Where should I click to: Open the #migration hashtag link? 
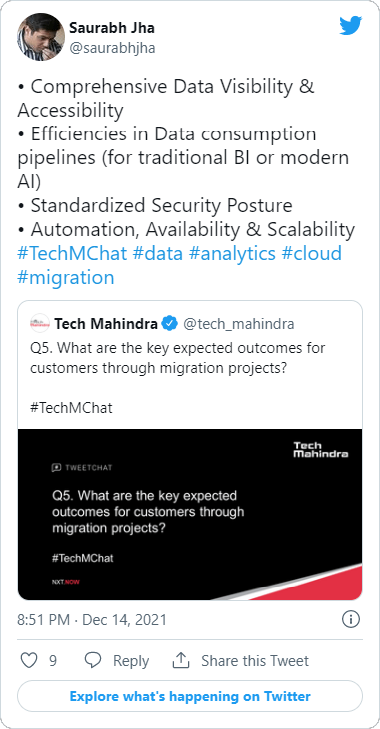pos(66,278)
